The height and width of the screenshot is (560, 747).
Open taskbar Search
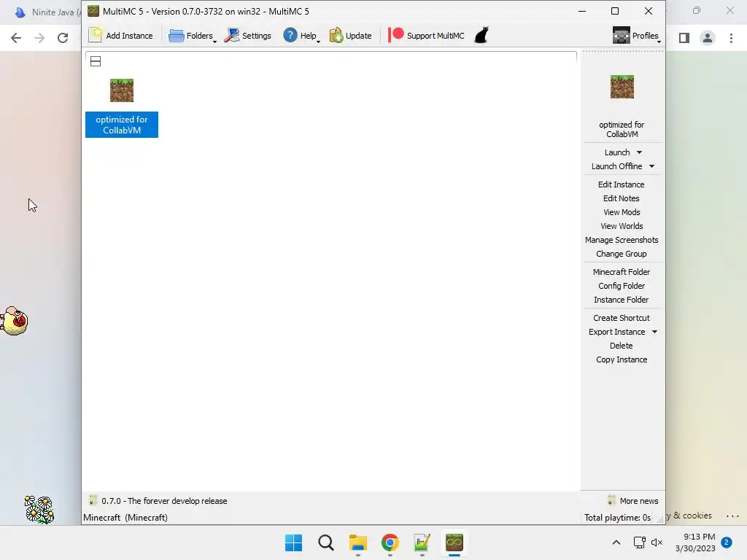pyautogui.click(x=326, y=542)
